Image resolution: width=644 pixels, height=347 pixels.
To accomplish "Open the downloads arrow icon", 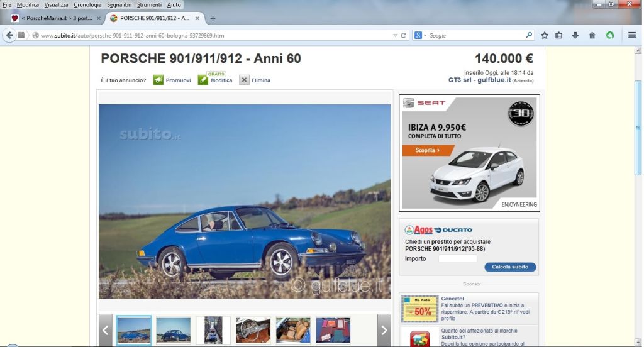I will pyautogui.click(x=575, y=35).
